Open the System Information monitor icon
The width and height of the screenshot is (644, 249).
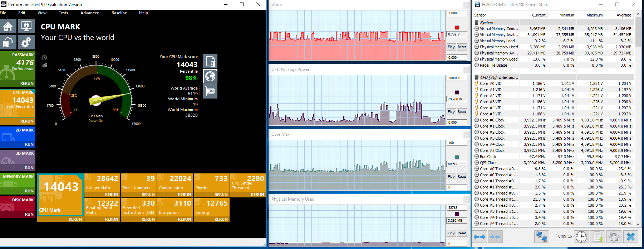pyautogui.click(x=26, y=26)
